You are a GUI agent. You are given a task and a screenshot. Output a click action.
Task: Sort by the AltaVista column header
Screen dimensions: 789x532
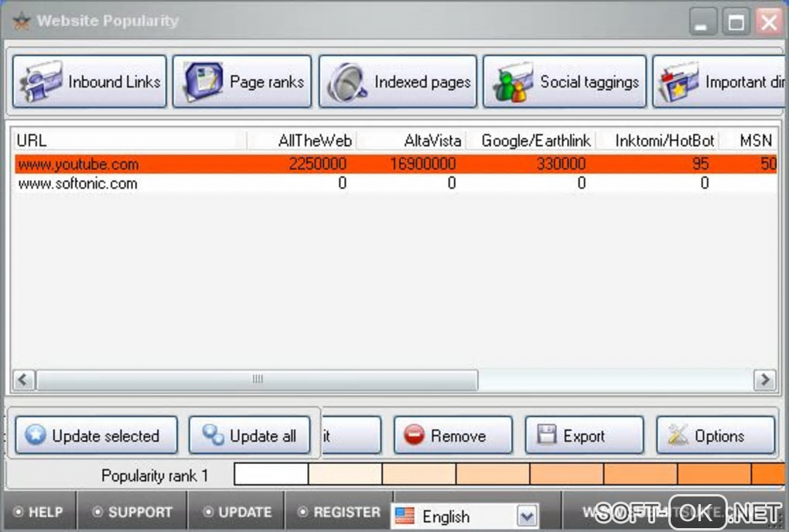(x=412, y=140)
